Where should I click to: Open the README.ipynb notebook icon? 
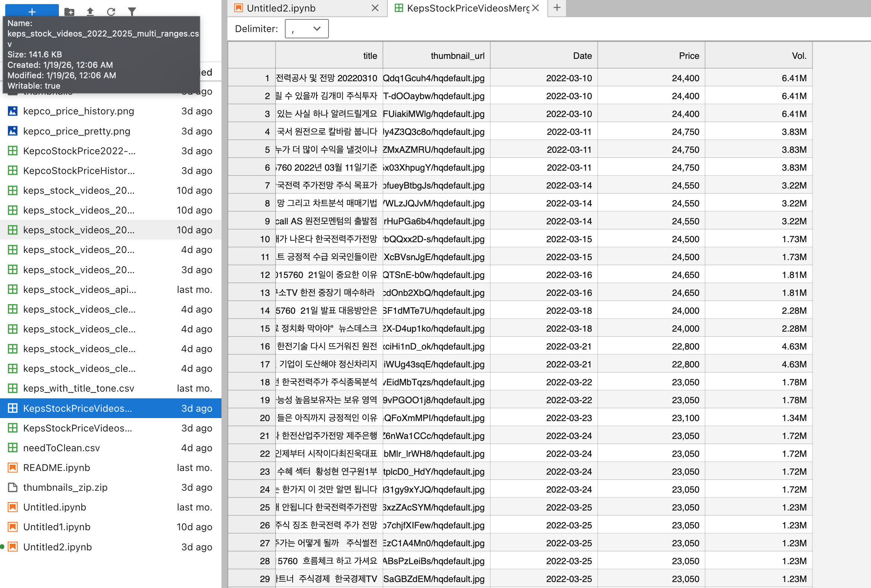pos(12,467)
